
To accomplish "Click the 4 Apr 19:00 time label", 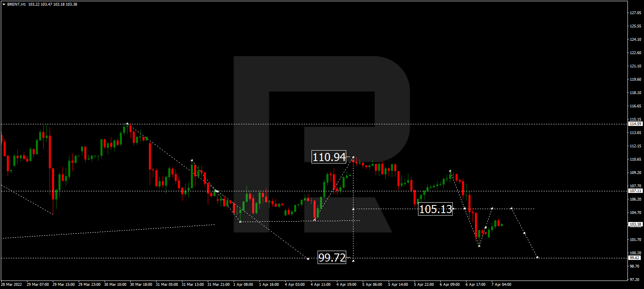I will (x=346, y=285).
